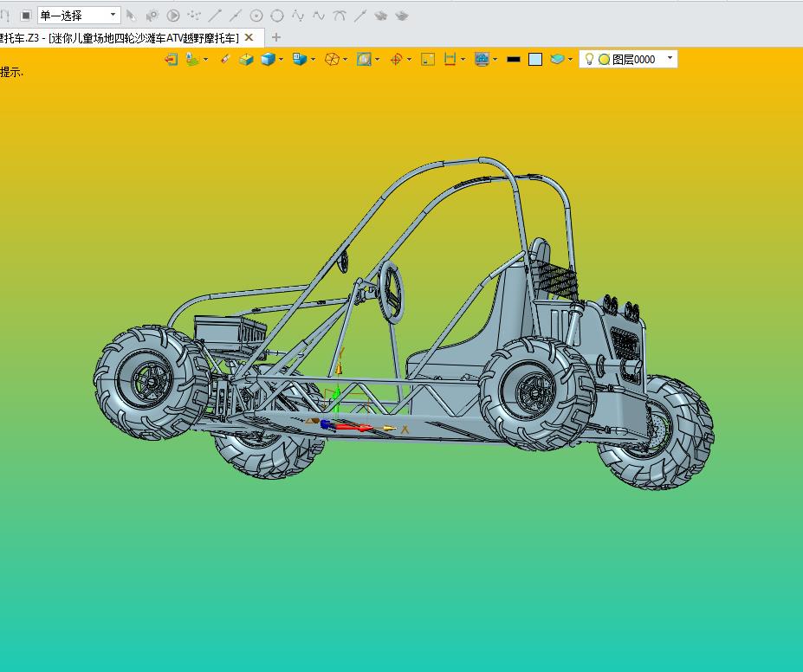The image size is (803, 672).
Task: Click the light blue face color swatch
Action: [x=535, y=60]
